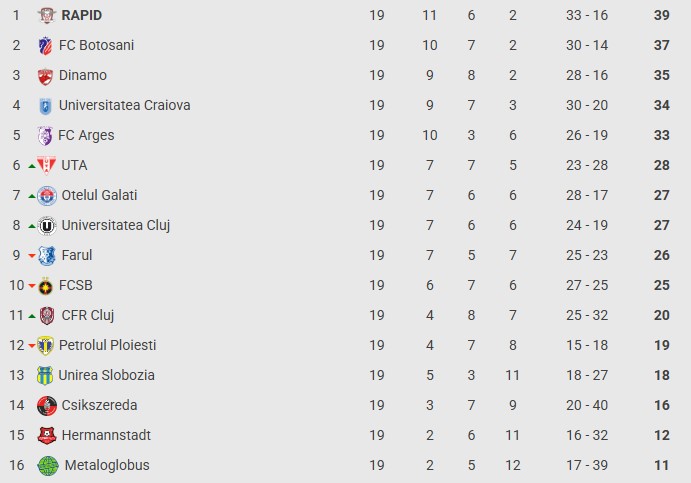The width and height of the screenshot is (691, 483).
Task: Click the FC Botosani club crest
Action: point(45,46)
